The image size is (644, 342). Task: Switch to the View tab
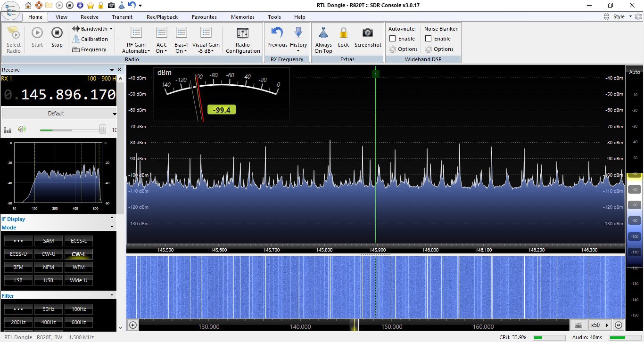pos(61,17)
